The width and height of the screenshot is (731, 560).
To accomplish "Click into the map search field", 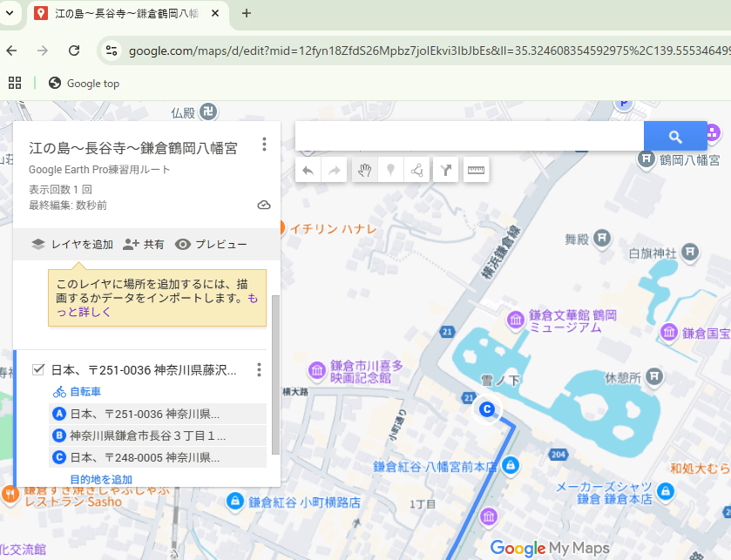I will click(x=469, y=137).
